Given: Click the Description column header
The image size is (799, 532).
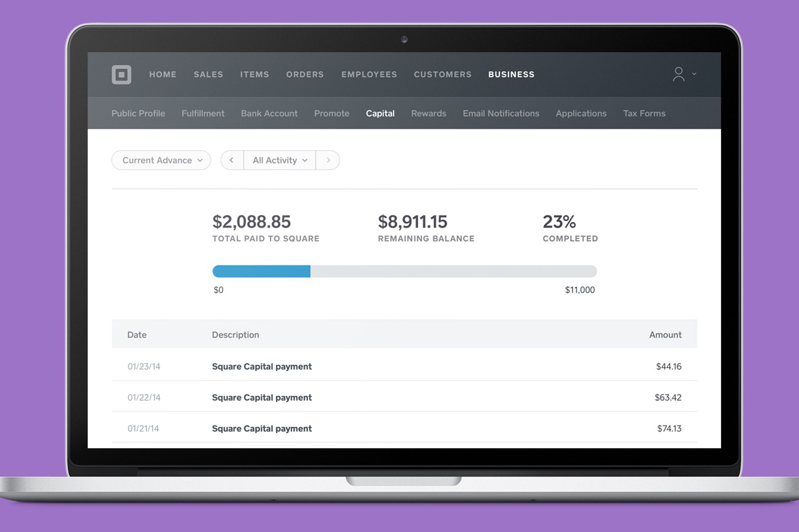Looking at the screenshot, I should pyautogui.click(x=236, y=335).
